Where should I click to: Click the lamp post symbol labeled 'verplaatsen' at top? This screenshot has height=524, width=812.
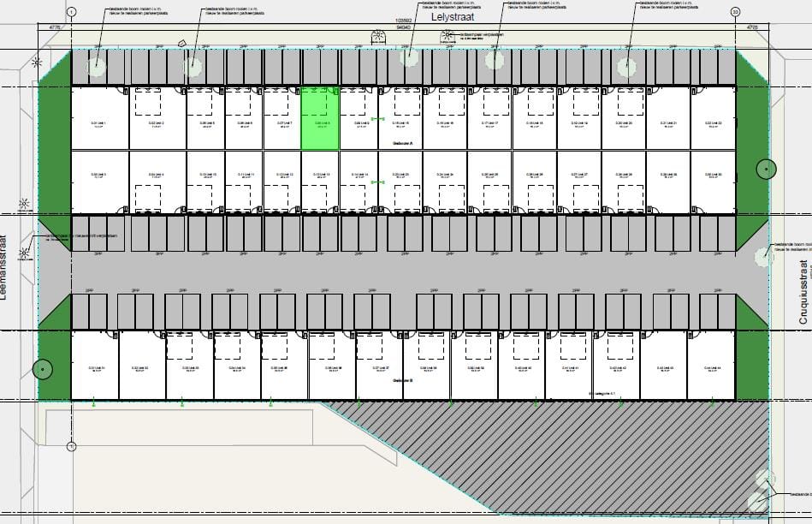click(446, 36)
